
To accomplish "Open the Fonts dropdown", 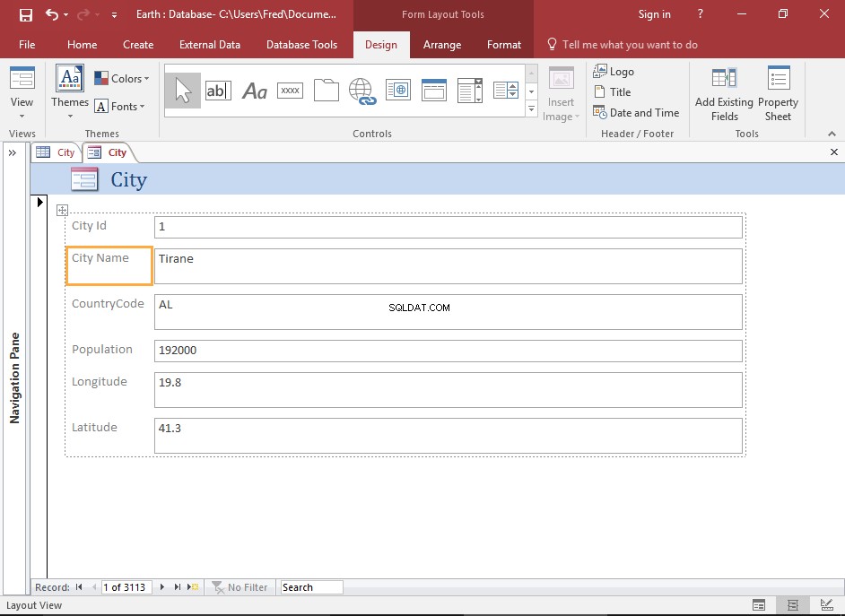I will coord(119,107).
